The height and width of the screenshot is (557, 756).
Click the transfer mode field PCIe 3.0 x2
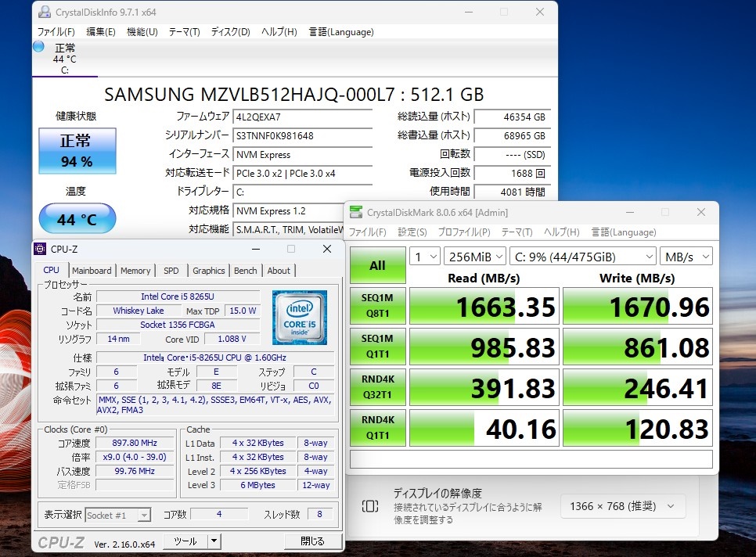click(x=302, y=174)
